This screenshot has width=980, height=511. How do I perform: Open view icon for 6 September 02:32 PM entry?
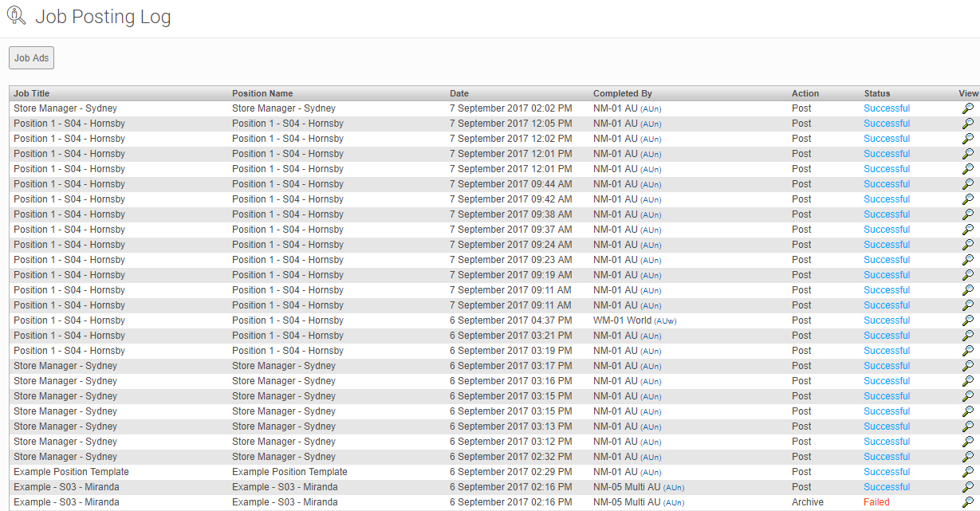(967, 457)
